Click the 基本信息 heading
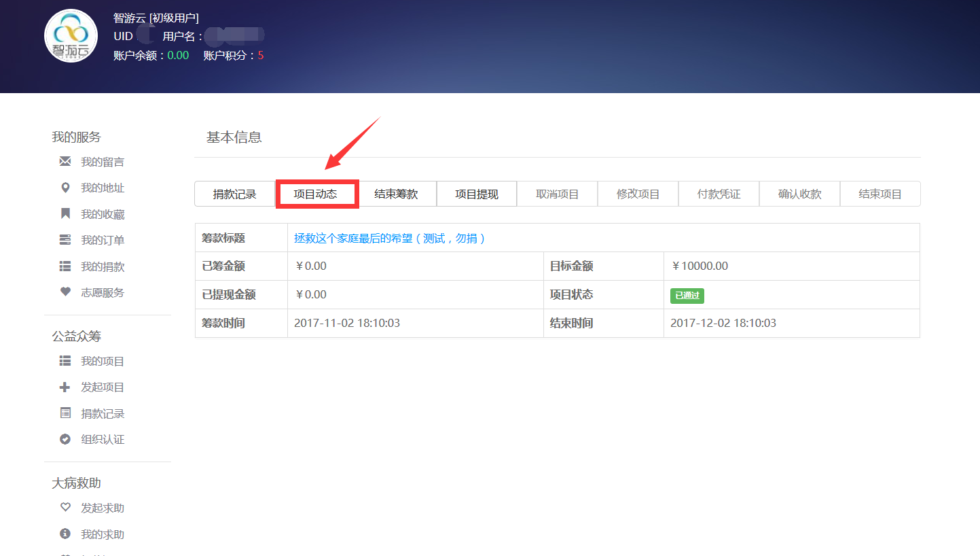Viewport: 980px width, 556px height. (x=234, y=137)
